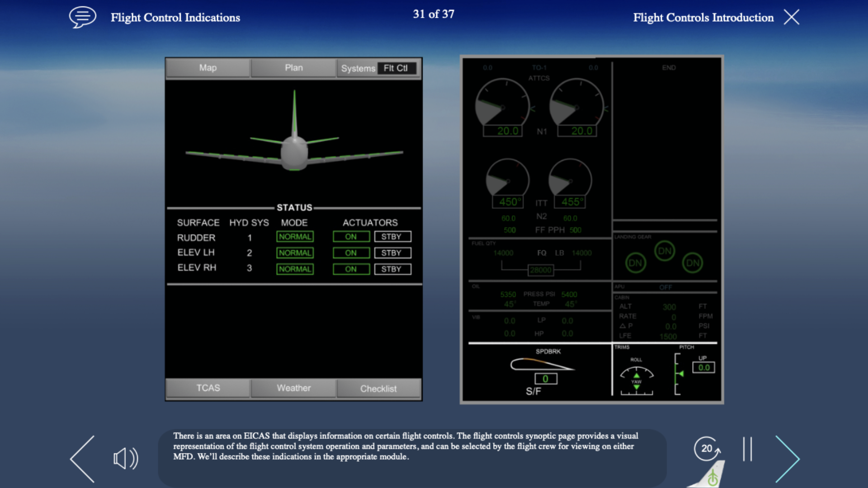
Task: Click the left ITT 450° readout
Action: pyautogui.click(x=508, y=202)
